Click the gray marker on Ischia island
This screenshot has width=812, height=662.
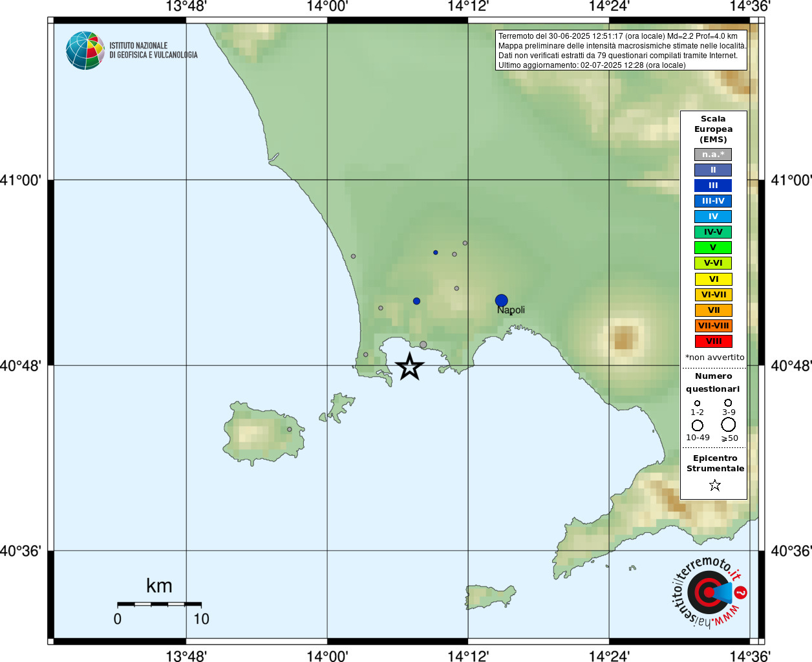tap(290, 429)
